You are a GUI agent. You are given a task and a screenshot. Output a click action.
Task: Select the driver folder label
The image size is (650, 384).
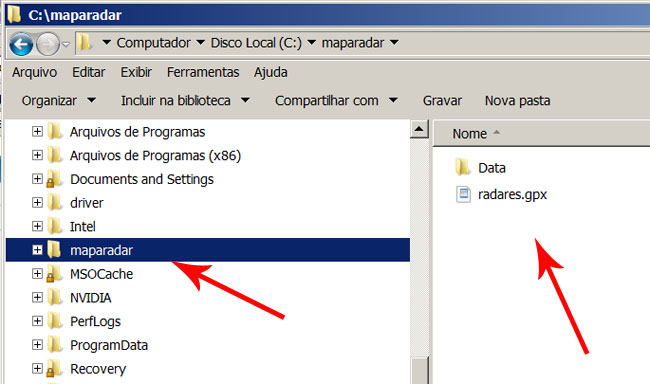pyautogui.click(x=87, y=203)
